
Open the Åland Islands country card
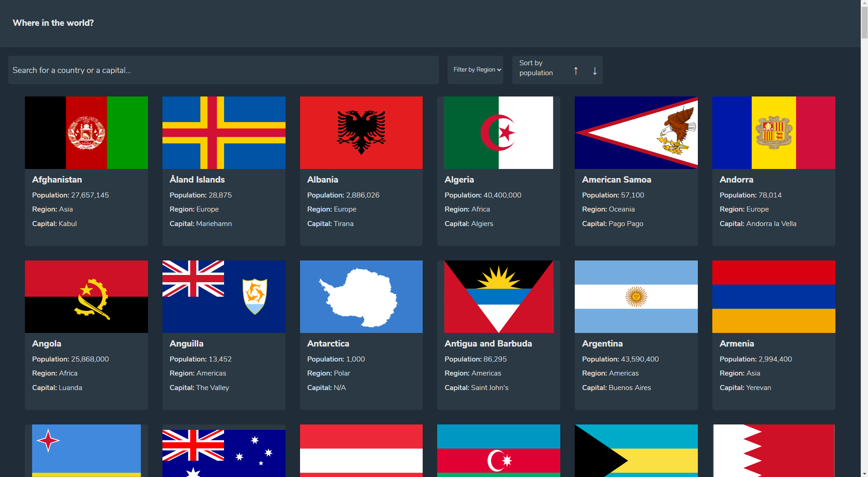pyautogui.click(x=224, y=171)
